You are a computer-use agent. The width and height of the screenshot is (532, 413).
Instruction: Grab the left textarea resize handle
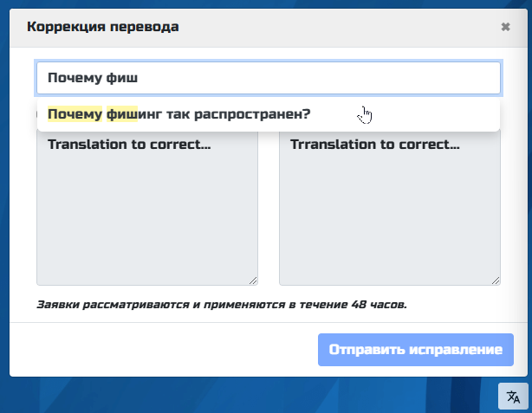tap(253, 280)
